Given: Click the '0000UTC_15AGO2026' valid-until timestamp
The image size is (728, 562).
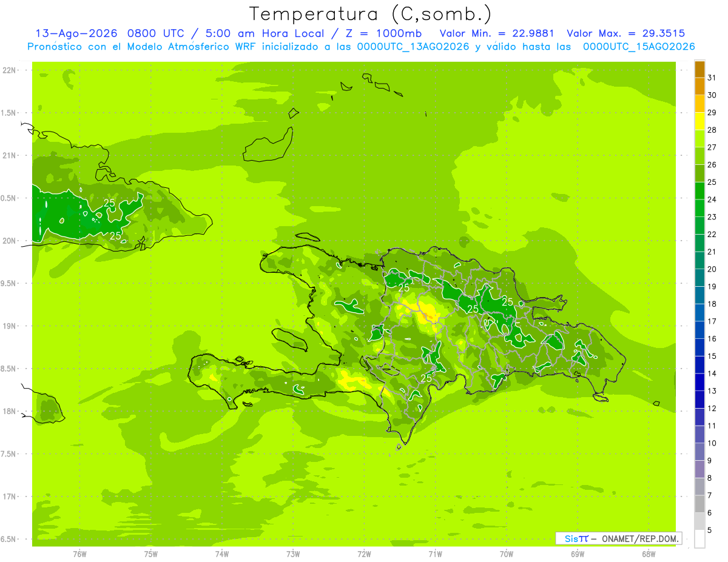Looking at the screenshot, I should click(x=639, y=47).
